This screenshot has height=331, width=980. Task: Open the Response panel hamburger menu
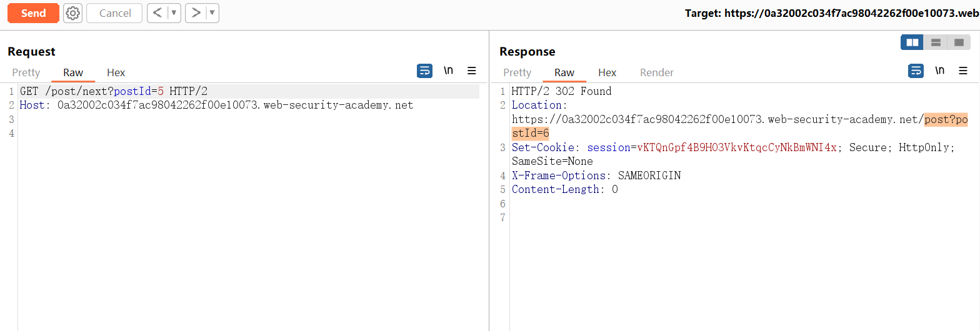pyautogui.click(x=963, y=71)
